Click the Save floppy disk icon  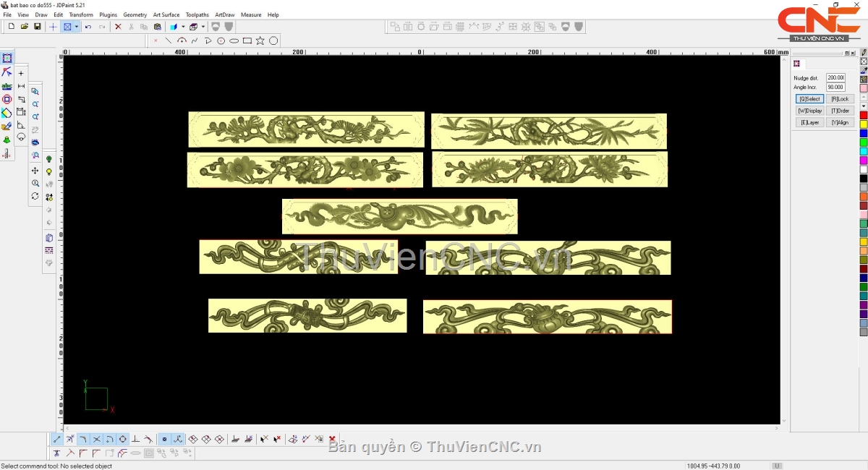38,27
